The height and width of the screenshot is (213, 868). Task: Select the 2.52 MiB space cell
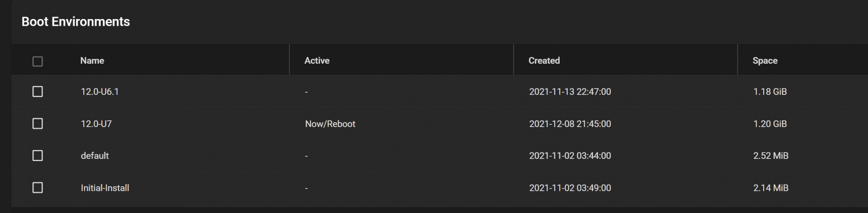click(x=771, y=156)
